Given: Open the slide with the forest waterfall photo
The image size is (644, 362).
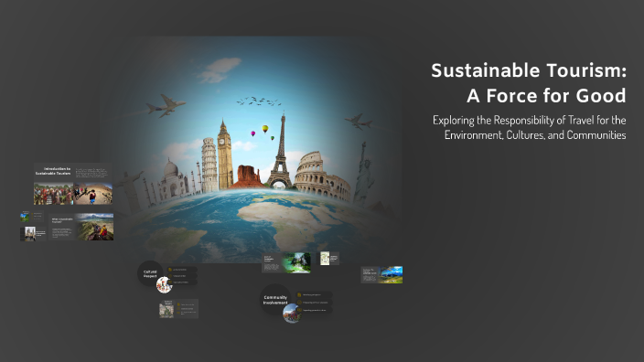Looking at the screenshot, I should click(286, 263).
